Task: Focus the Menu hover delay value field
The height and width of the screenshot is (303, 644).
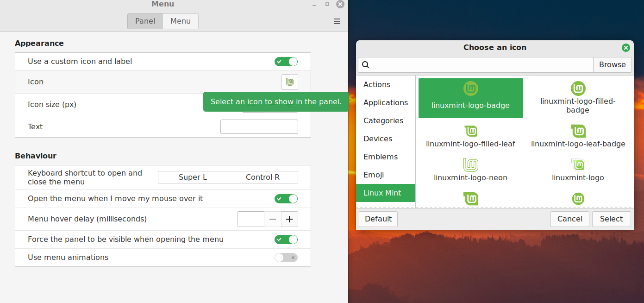Action: 251,219
